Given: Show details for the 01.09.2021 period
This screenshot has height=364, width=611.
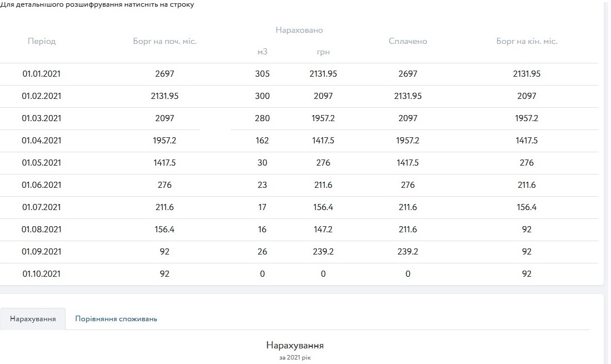Looking at the screenshot, I should pyautogui.click(x=42, y=252).
